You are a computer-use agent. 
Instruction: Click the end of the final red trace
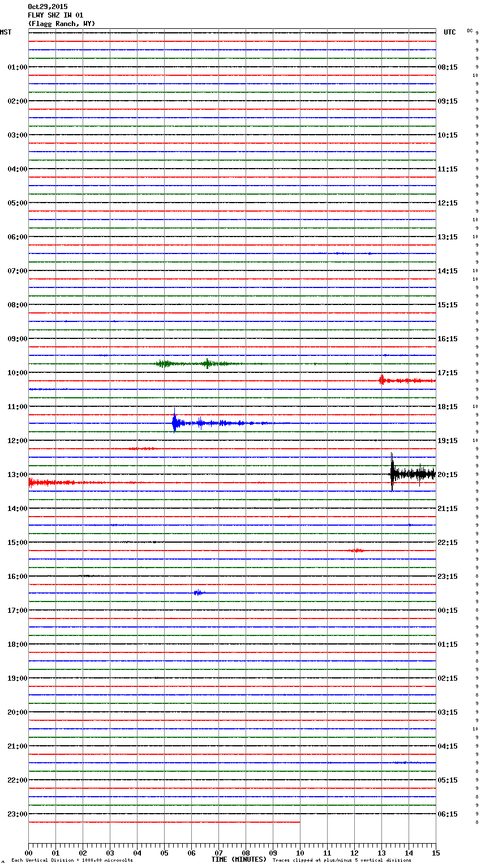[x=299, y=822]
